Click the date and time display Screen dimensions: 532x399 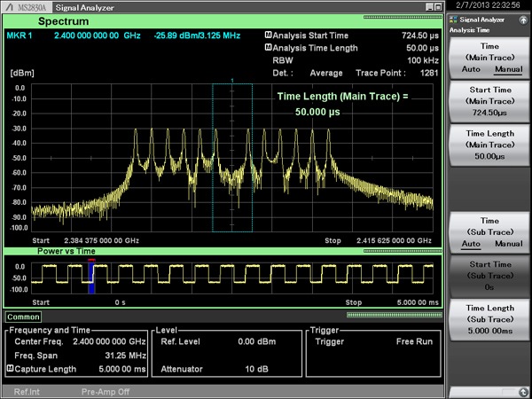(488, 4)
